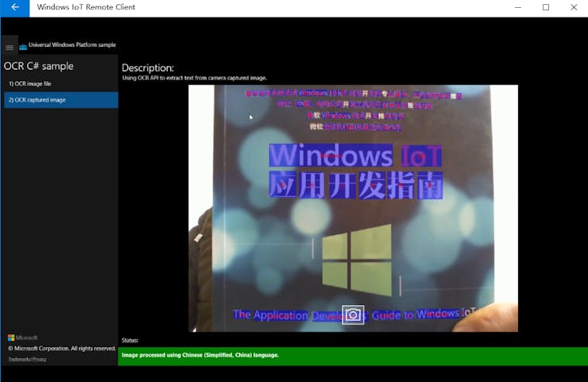Click the 'Windows IoT Remote Client' window title
This screenshot has width=588, height=382.
(86, 7)
